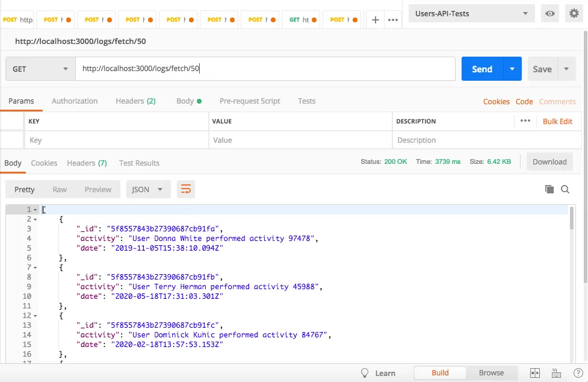Image resolution: width=588 pixels, height=382 pixels.
Task: Preview environment variables with eye icon
Action: (549, 13)
